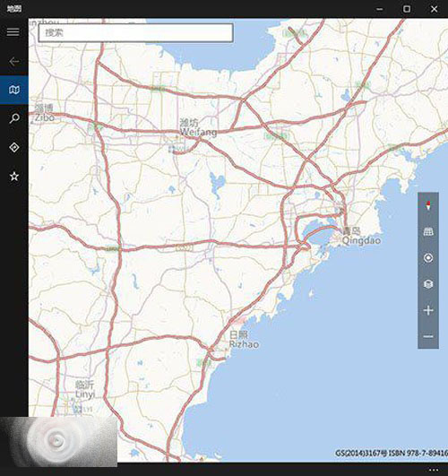Open the Search magnifier in sidebar

point(14,118)
